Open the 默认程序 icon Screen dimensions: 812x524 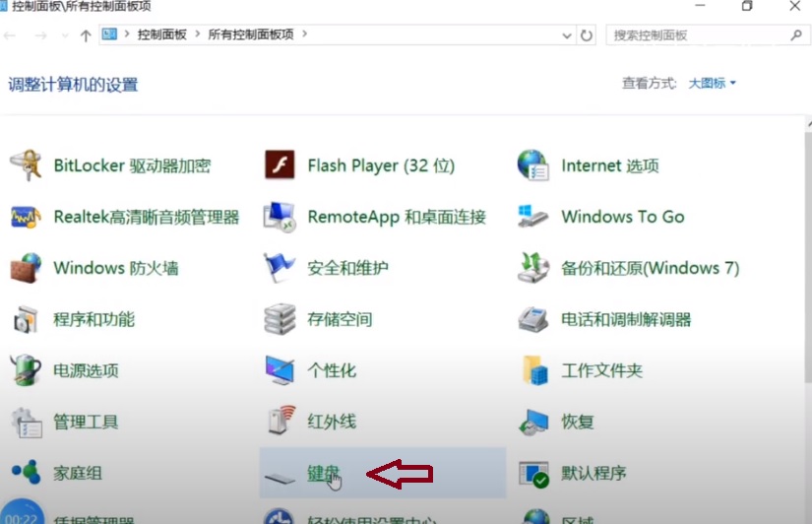(533, 473)
